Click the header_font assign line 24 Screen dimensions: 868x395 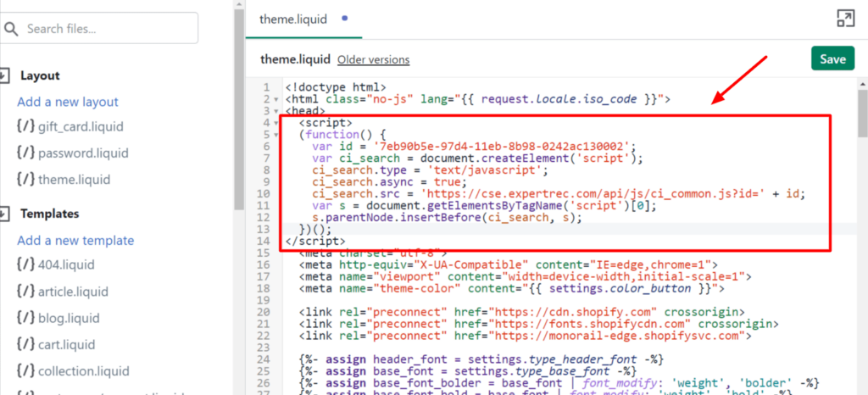pyautogui.click(x=481, y=359)
